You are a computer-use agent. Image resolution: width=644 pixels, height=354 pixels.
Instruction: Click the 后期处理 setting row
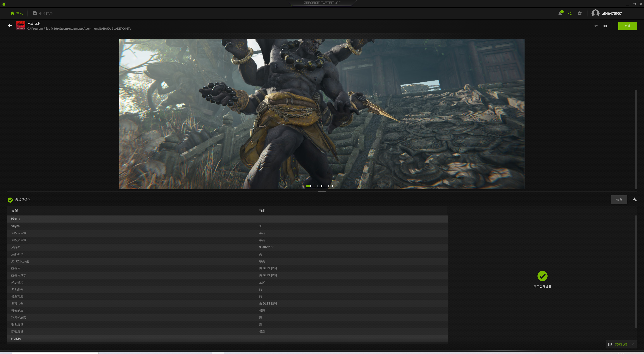tap(228, 254)
